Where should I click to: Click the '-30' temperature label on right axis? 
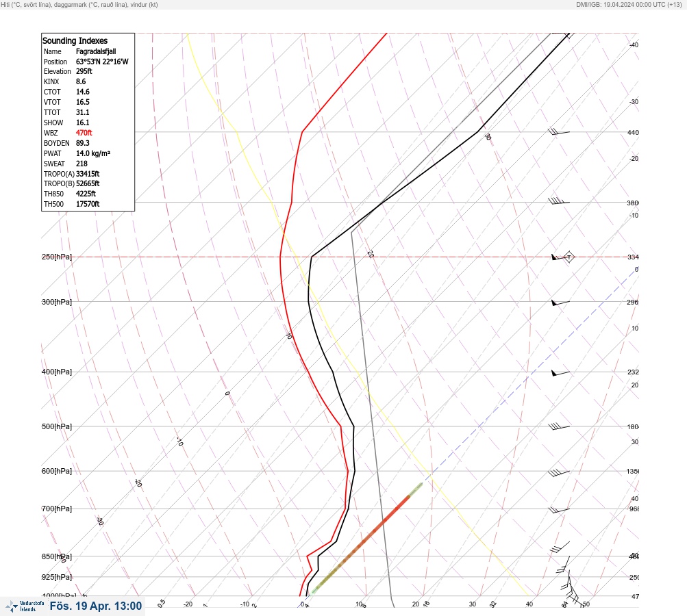click(x=634, y=101)
